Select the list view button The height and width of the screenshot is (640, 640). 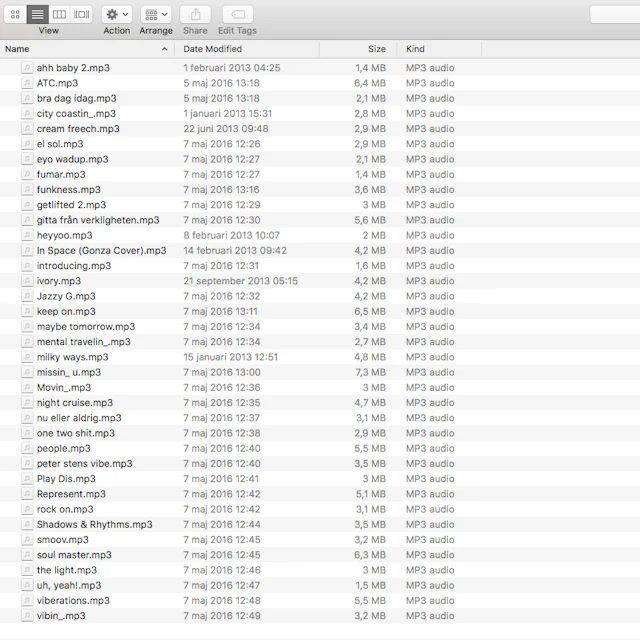[x=37, y=14]
